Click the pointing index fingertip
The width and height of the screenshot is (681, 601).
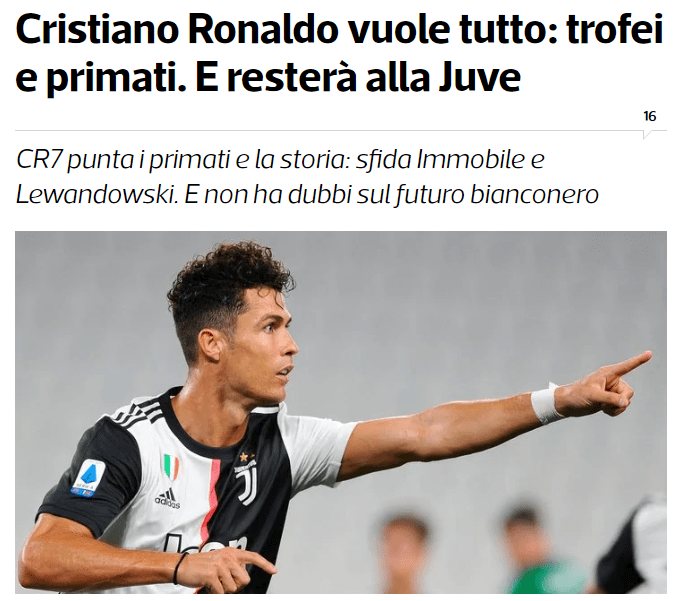[645, 358]
